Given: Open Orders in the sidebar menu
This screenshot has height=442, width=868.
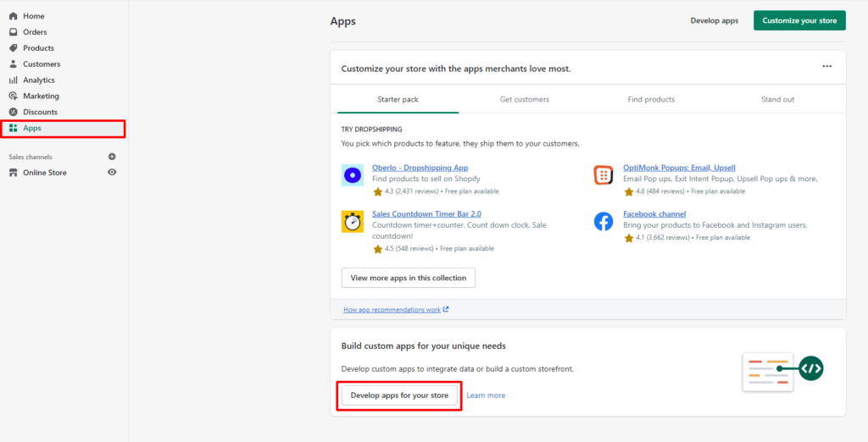Looking at the screenshot, I should 35,32.
